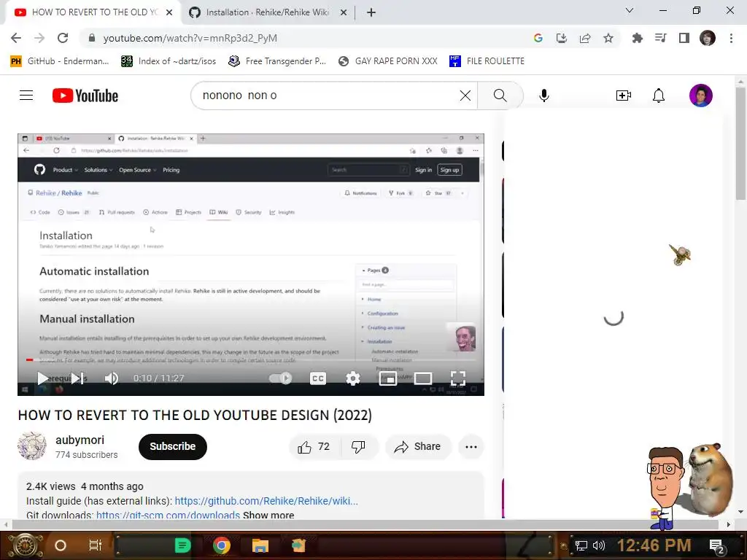The image size is (747, 560).
Task: Open Action Center notifications
Action: tap(716, 546)
